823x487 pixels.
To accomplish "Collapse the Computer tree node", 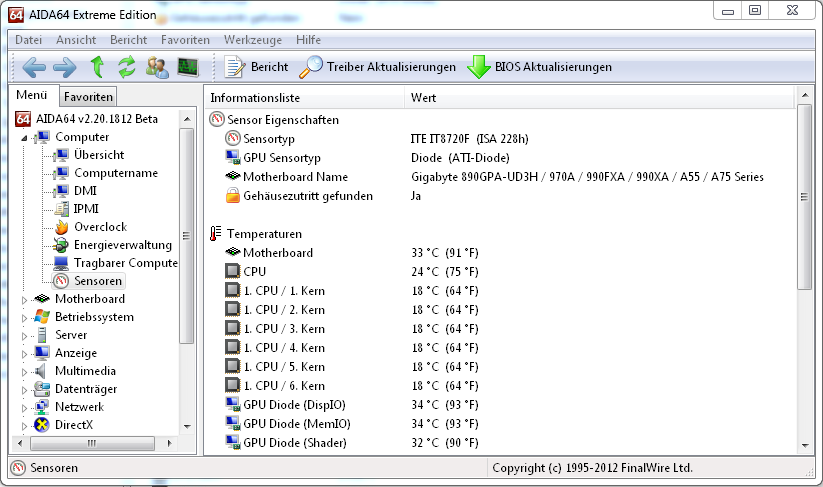I will [24, 137].
